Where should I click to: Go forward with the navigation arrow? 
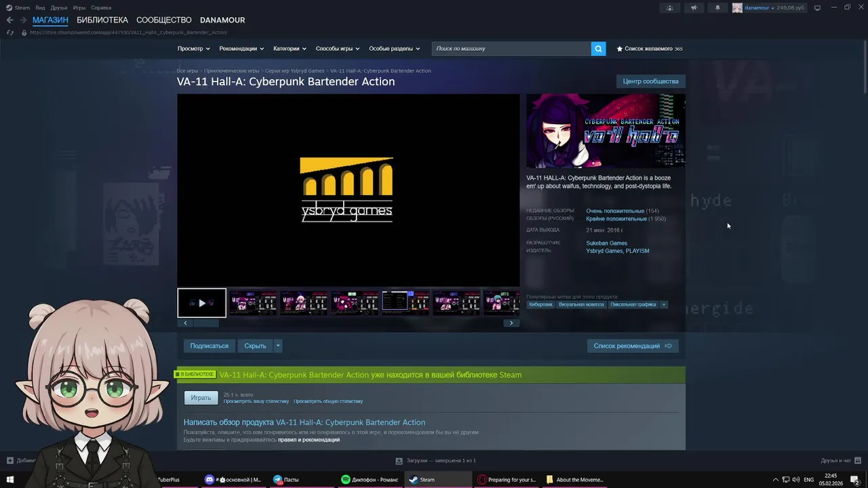[x=23, y=20]
